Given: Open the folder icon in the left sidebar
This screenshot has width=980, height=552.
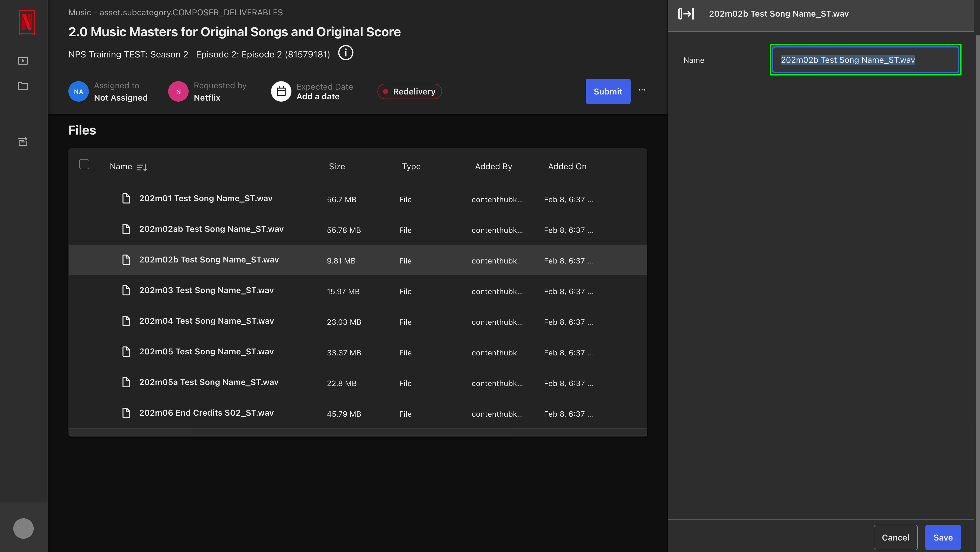Looking at the screenshot, I should 23,86.
